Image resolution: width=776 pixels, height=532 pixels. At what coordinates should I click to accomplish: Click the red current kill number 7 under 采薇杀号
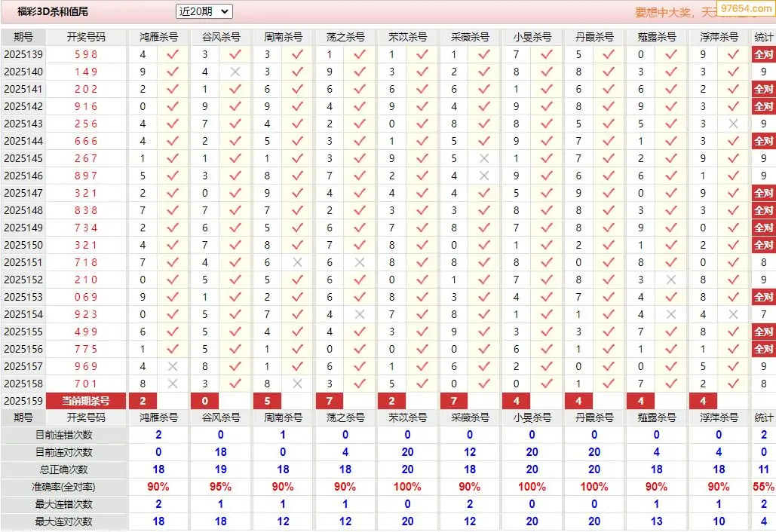(x=454, y=401)
